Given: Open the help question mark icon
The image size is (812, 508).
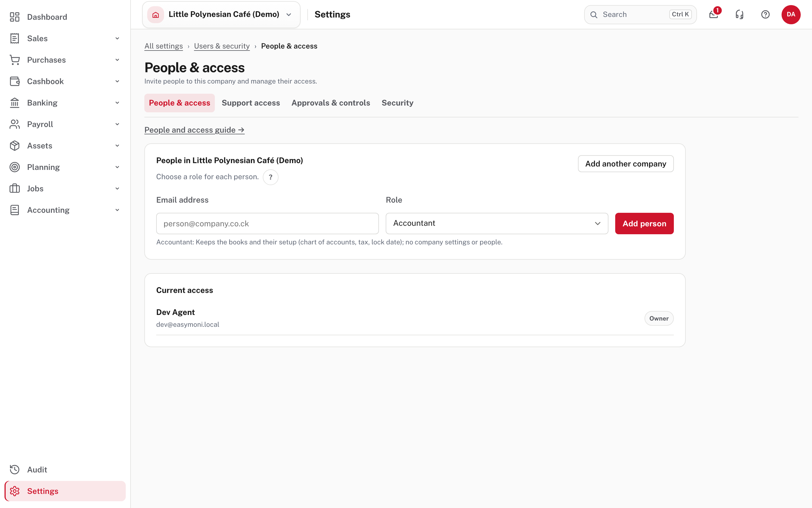Looking at the screenshot, I should (765, 14).
